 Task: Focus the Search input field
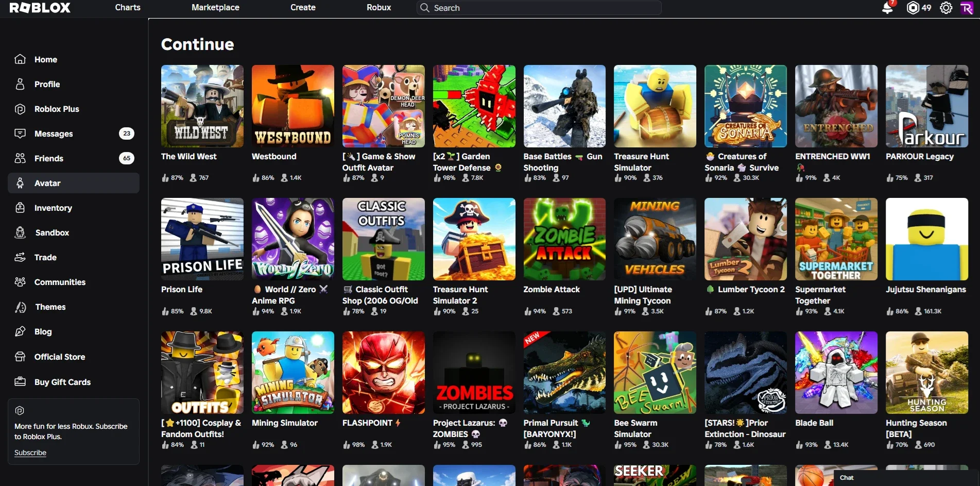539,8
